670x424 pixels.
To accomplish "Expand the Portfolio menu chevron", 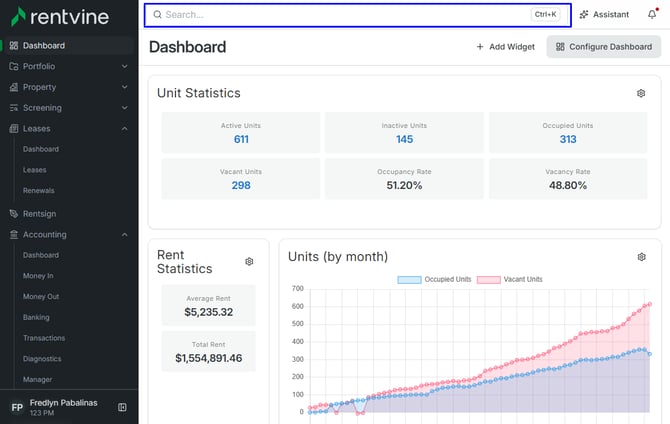I will pos(124,66).
